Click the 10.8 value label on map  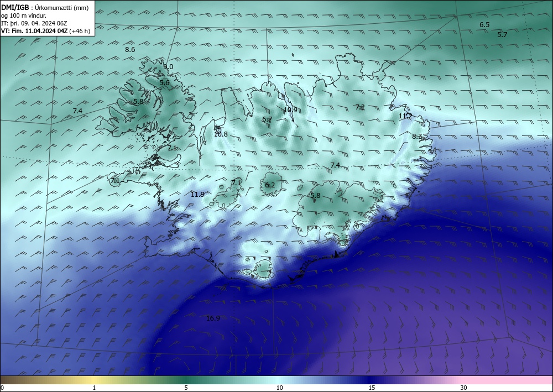(221, 134)
